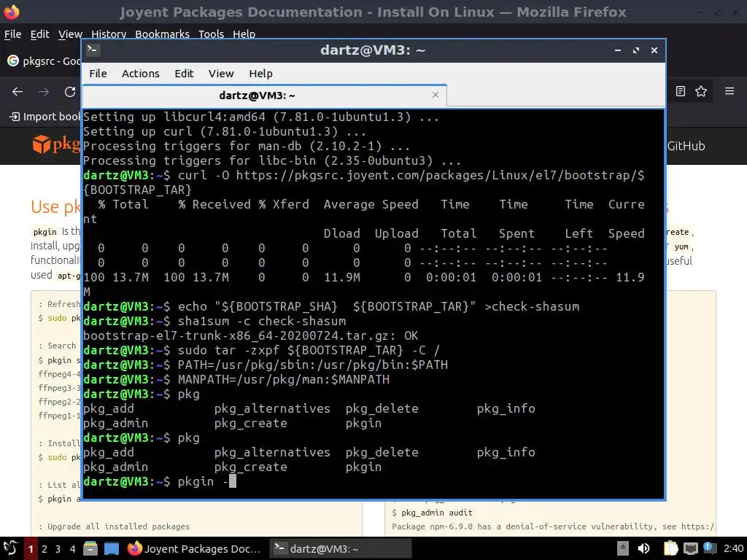The height and width of the screenshot is (560, 747).
Task: Switch to workspace 1
Action: pyautogui.click(x=31, y=549)
